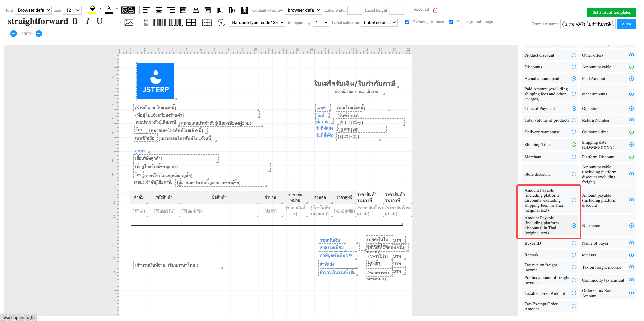Align selected labels to the bottom
644x321 pixels.
coord(244,10)
